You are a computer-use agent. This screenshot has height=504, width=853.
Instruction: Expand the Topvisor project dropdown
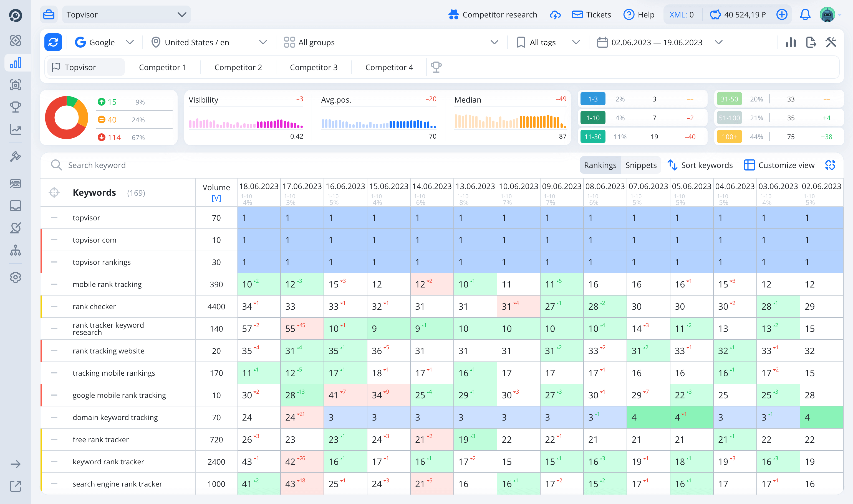126,15
